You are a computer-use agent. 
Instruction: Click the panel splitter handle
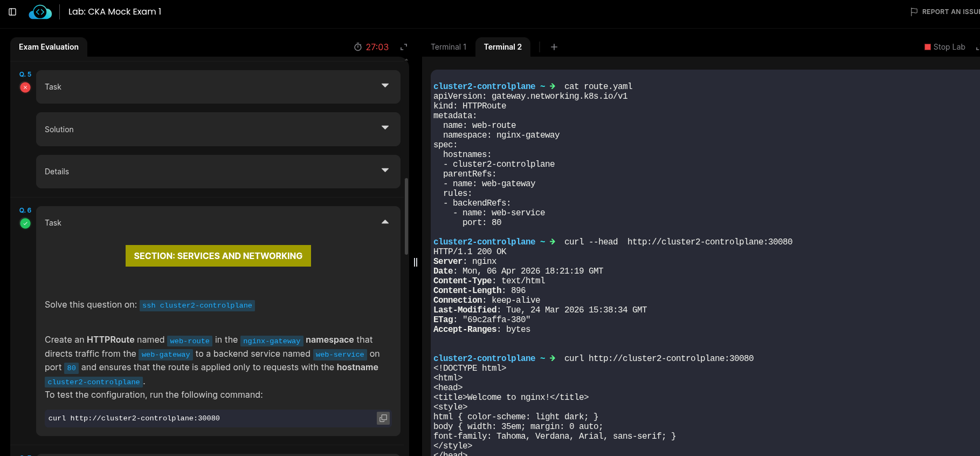416,262
